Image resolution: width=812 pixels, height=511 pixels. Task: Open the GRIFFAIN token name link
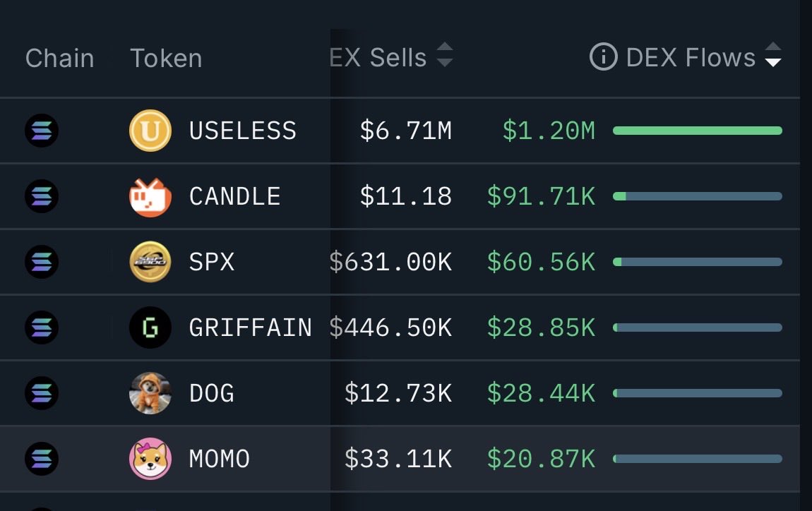(x=250, y=327)
